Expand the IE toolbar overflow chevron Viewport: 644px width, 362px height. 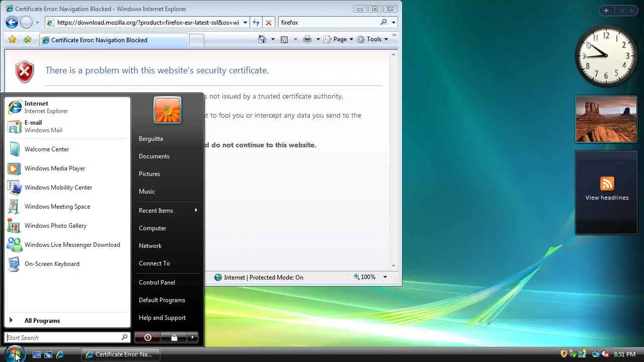(x=394, y=35)
